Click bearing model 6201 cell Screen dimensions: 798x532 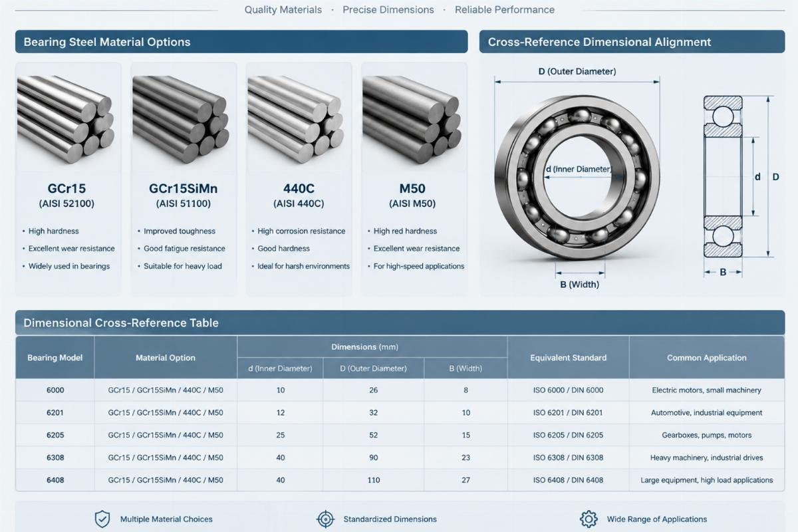(55, 413)
